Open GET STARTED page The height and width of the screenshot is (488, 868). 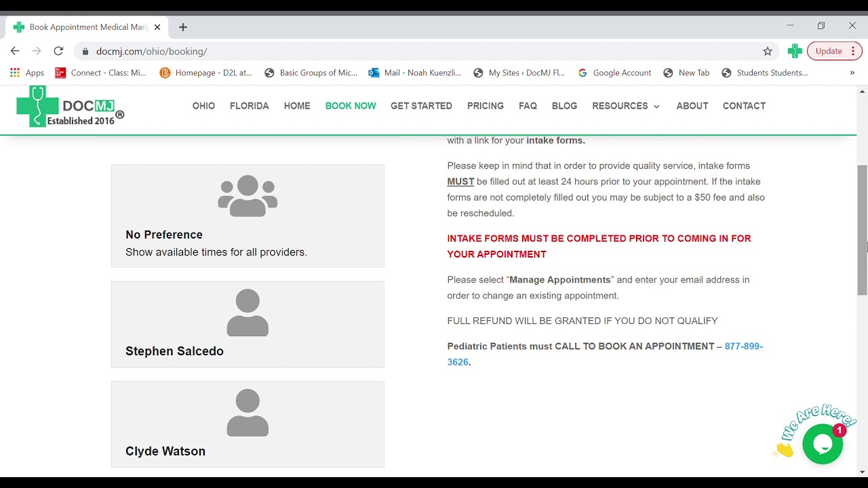click(x=421, y=106)
